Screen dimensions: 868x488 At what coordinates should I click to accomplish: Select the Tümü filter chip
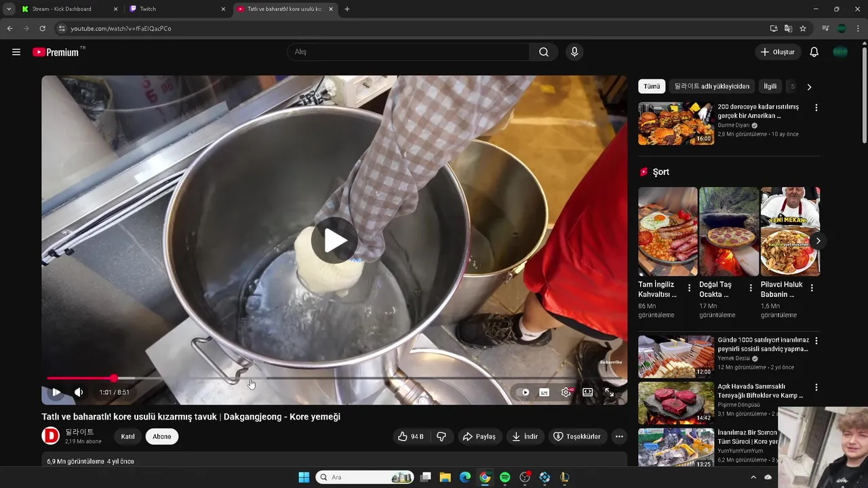coord(652,87)
